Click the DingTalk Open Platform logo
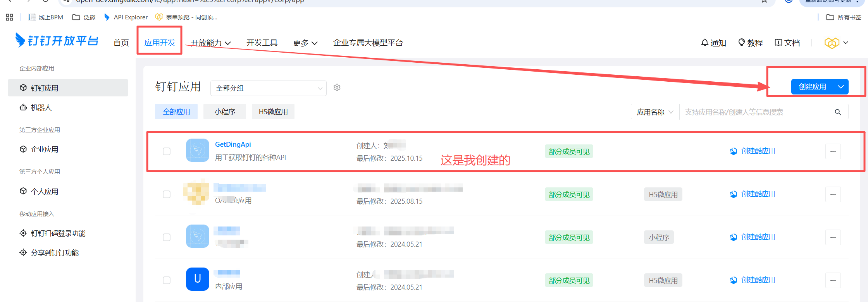This screenshot has height=302, width=868. pyautogui.click(x=57, y=41)
